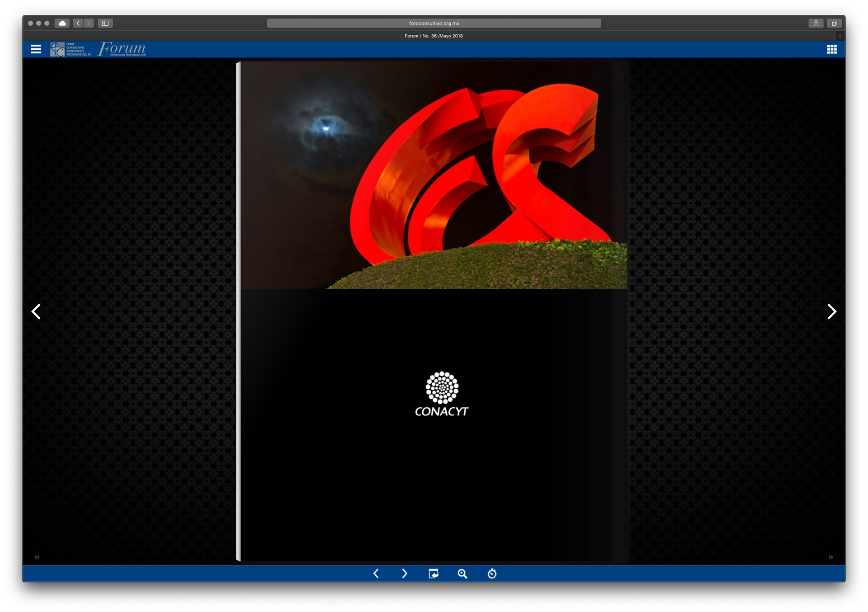This screenshot has height=612, width=868.
Task: Jump to last page with the double-right arrow
Action: click(x=831, y=557)
